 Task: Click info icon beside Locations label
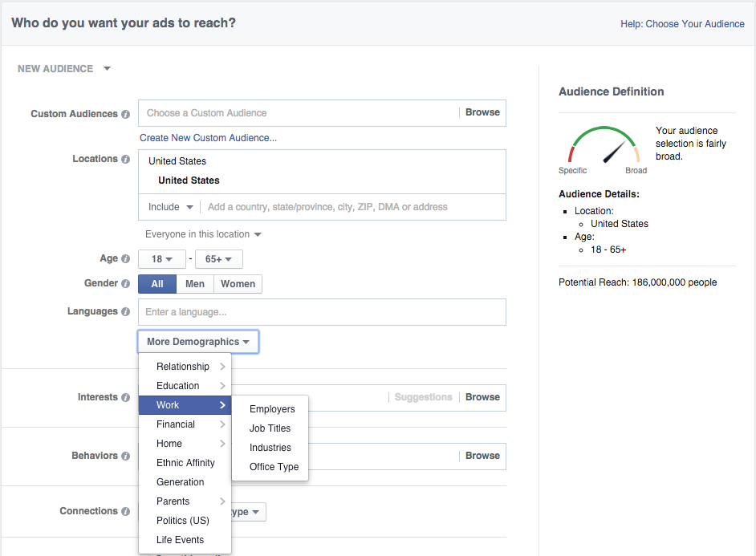coord(125,159)
